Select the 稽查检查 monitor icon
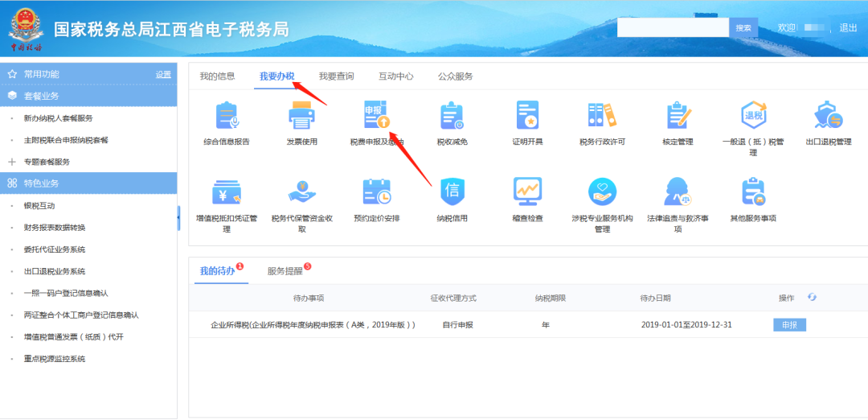This screenshot has width=868, height=420. coord(527,191)
